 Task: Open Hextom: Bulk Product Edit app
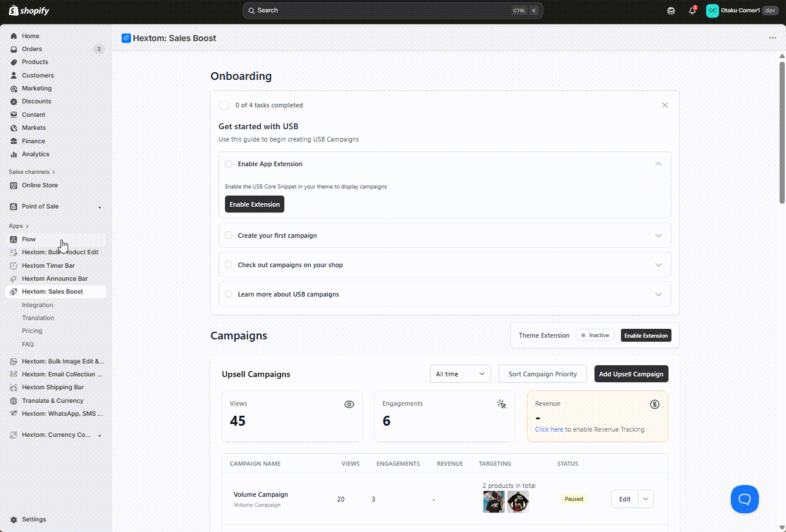pos(56,252)
